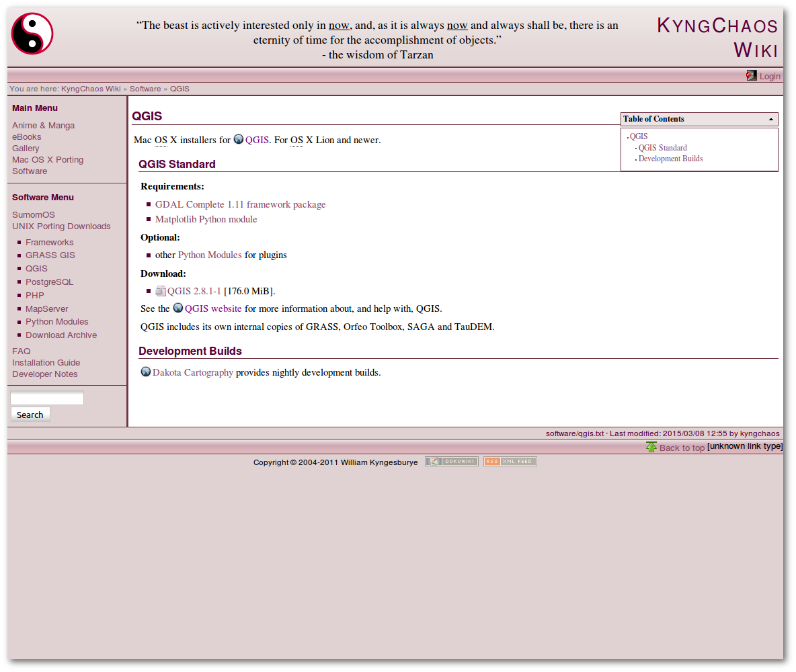This screenshot has width=796, height=672.
Task: Open Download Archive in sidebar
Action: 61,335
